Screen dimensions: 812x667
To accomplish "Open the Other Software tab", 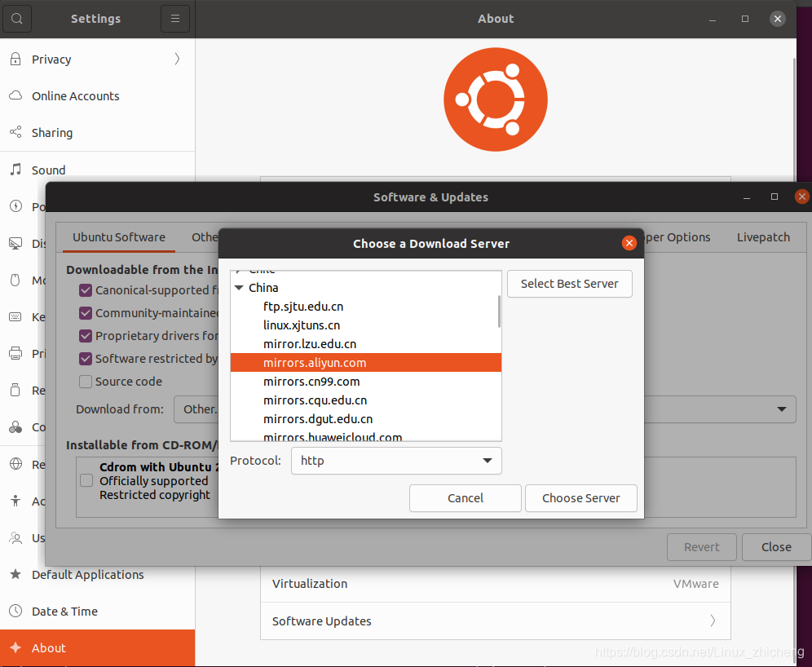I will click(205, 237).
